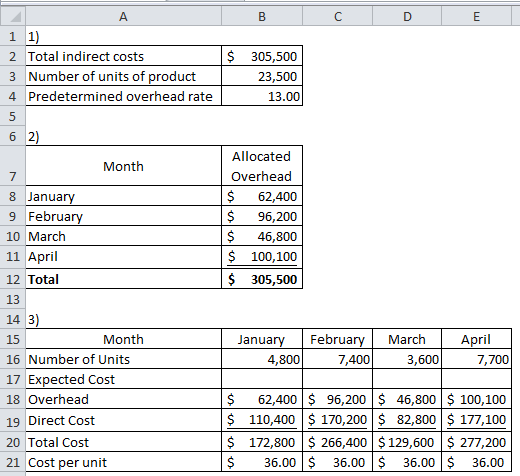Click the 'Expected Cost' label
Image resolution: width=520 pixels, height=476 pixels.
pyautogui.click(x=123, y=379)
